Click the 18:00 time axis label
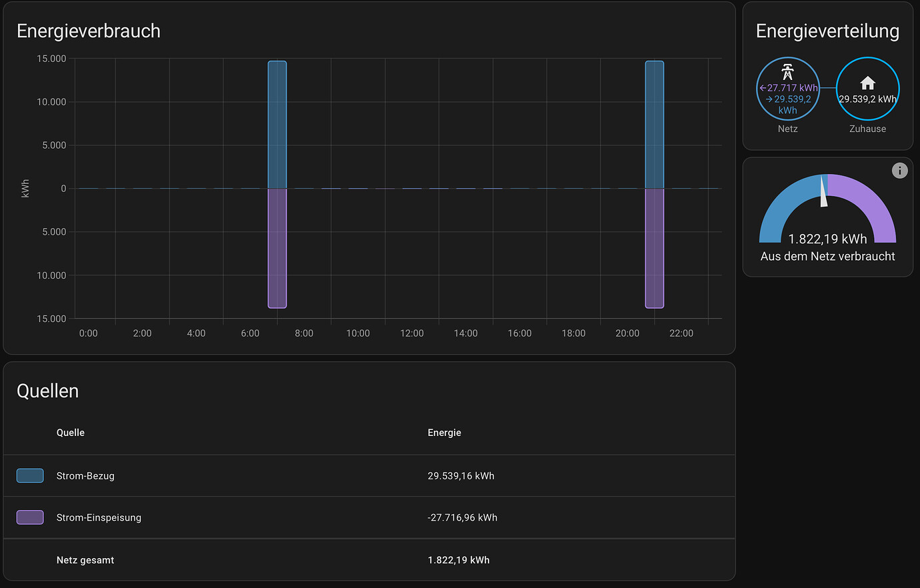 (x=573, y=333)
